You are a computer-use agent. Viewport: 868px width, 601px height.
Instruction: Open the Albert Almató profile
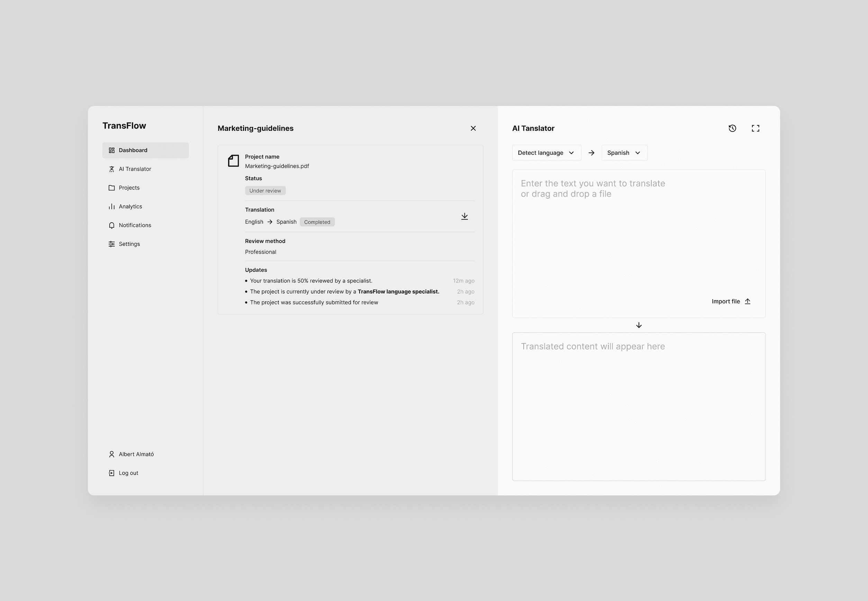pyautogui.click(x=136, y=454)
